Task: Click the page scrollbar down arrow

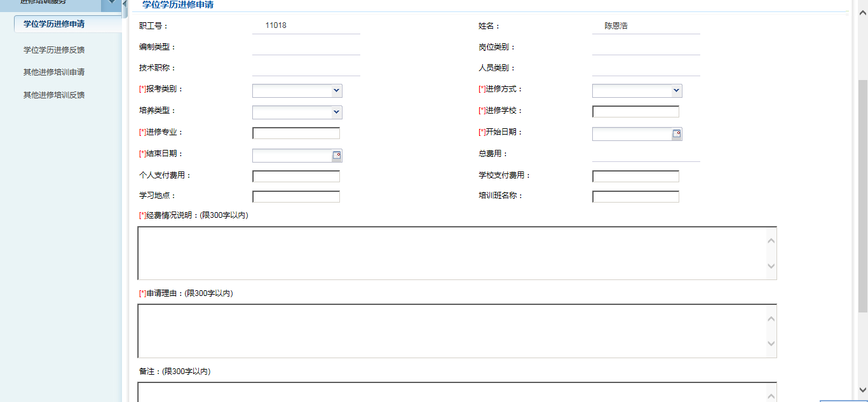Action: tap(862, 389)
